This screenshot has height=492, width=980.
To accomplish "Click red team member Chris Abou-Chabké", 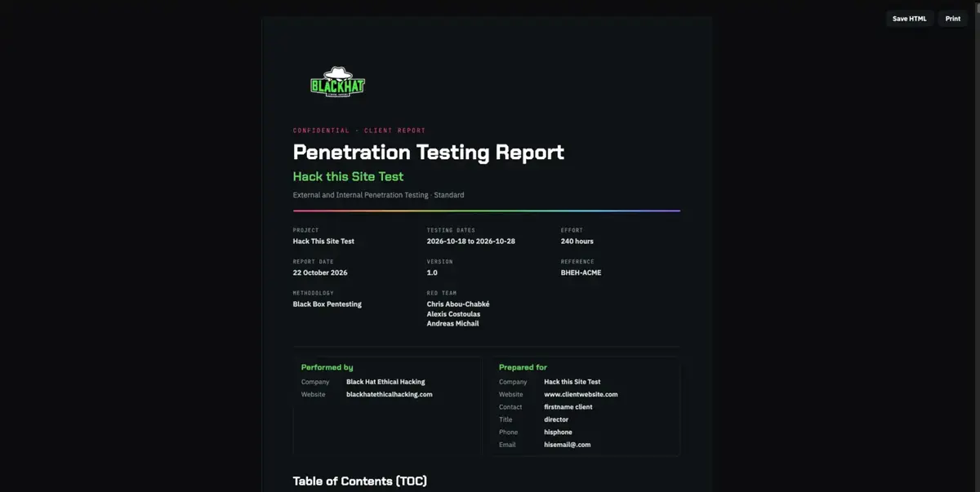I will 458,304.
